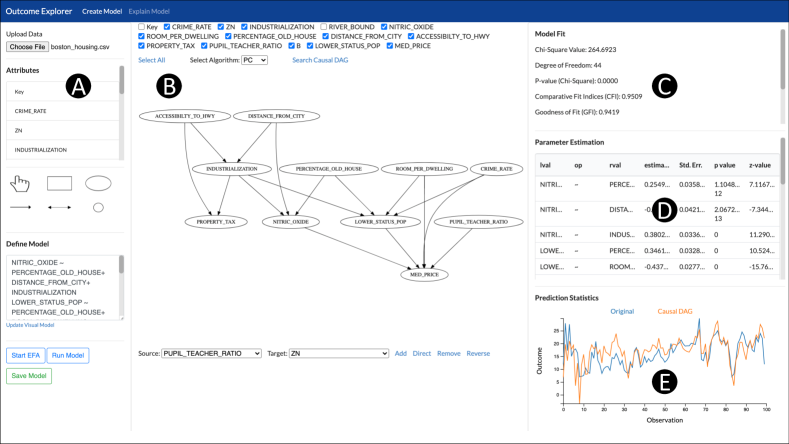Click the Reverse edge link

tap(478, 353)
